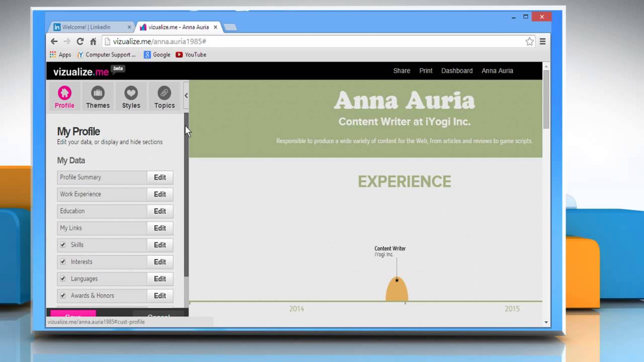The width and height of the screenshot is (644, 362).
Task: Uncheck the Interests checkbox
Action: coord(63,261)
